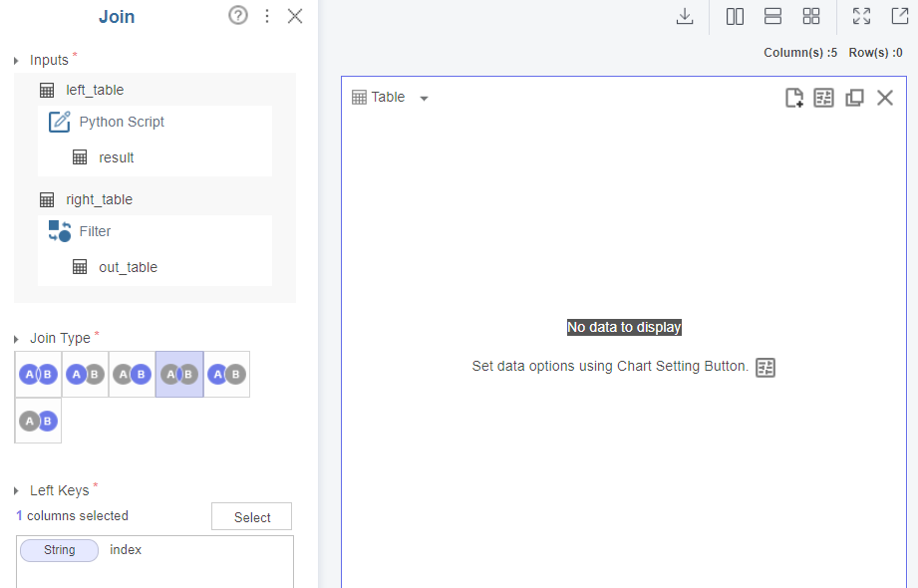Viewport: 918px width, 588px height.
Task: Collapse the Left Keys section arrow
Action: (17, 491)
